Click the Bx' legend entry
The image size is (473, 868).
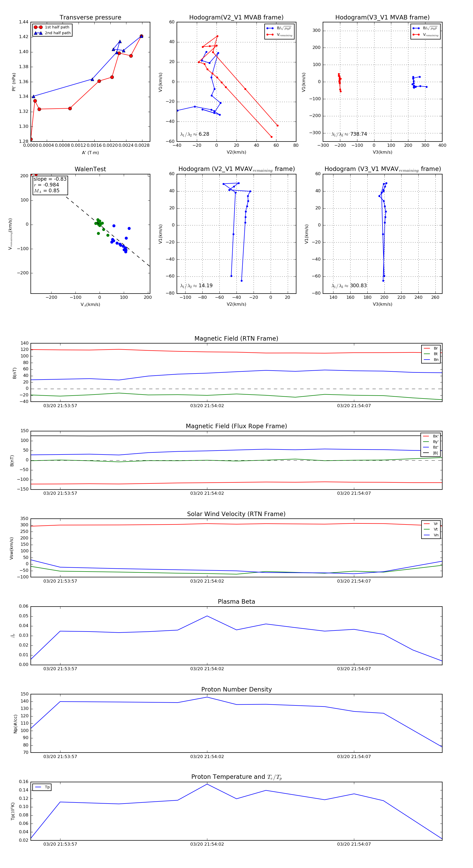click(x=431, y=436)
